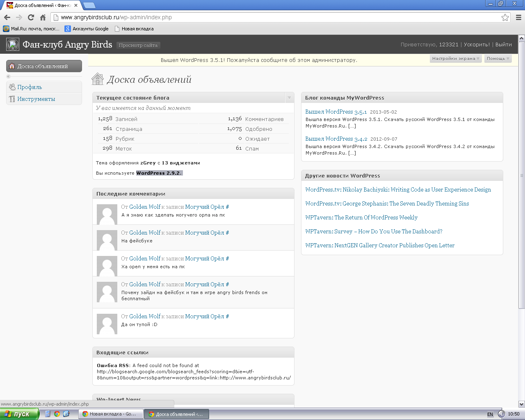This screenshot has height=420, width=525.
Task: Click the browser Forward arrow
Action: [19, 17]
